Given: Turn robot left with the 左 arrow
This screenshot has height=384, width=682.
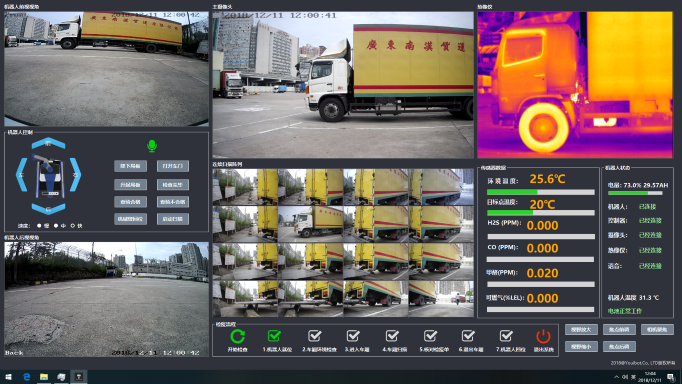Looking at the screenshot, I should click(21, 175).
